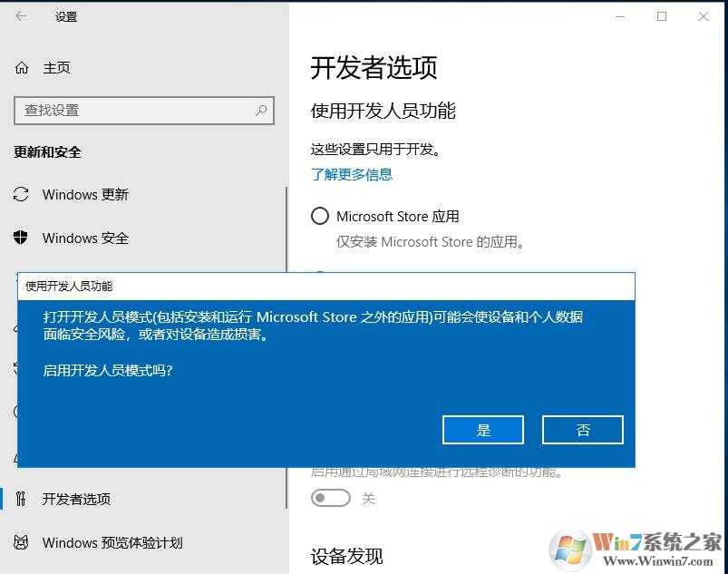Toggle the 关 switch for remote diagnostics
728x574 pixels.
tap(331, 498)
